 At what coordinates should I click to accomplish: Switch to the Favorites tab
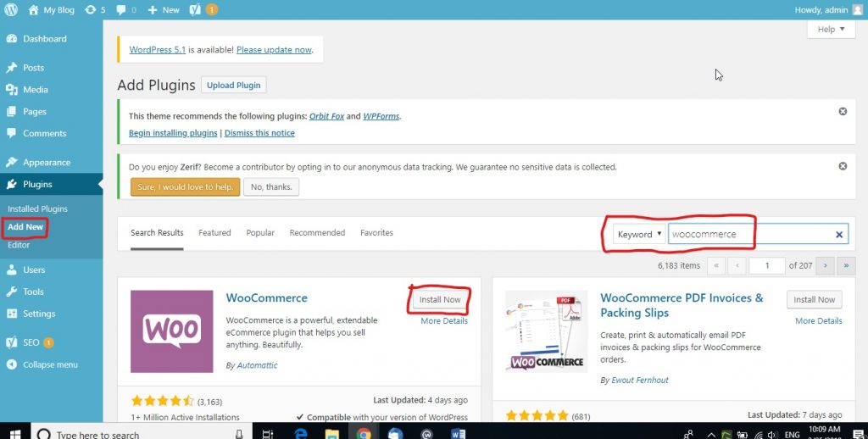pos(376,233)
